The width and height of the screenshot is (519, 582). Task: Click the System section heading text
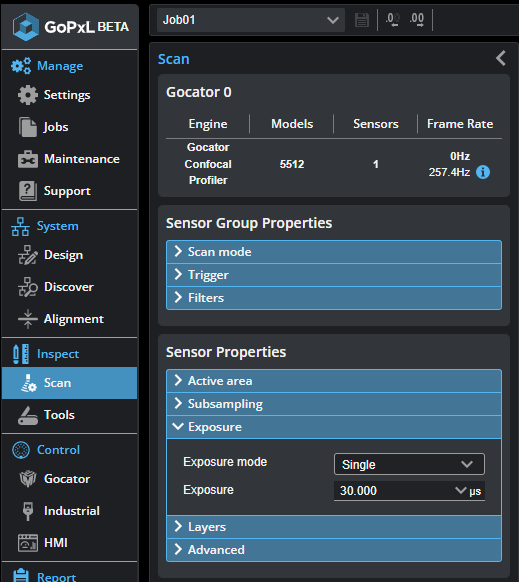pyautogui.click(x=58, y=226)
